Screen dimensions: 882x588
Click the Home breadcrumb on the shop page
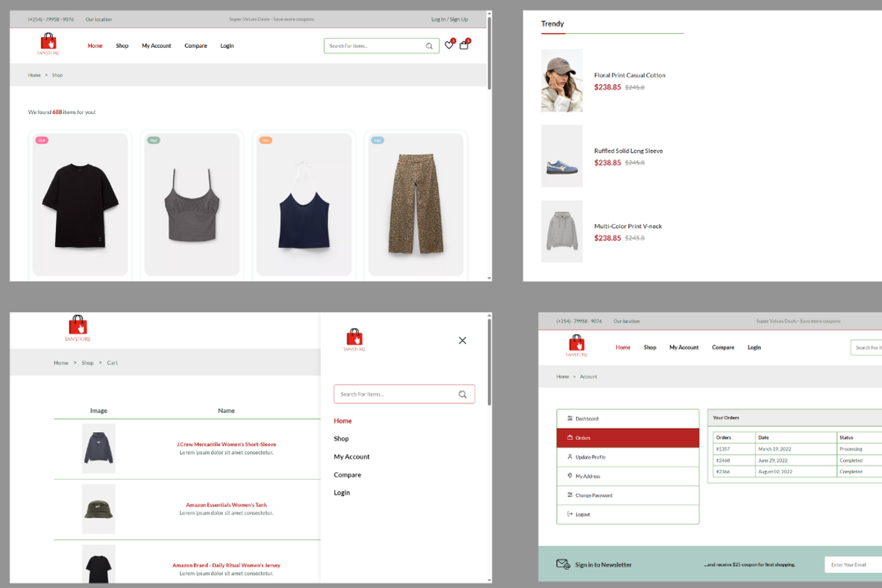[35, 75]
